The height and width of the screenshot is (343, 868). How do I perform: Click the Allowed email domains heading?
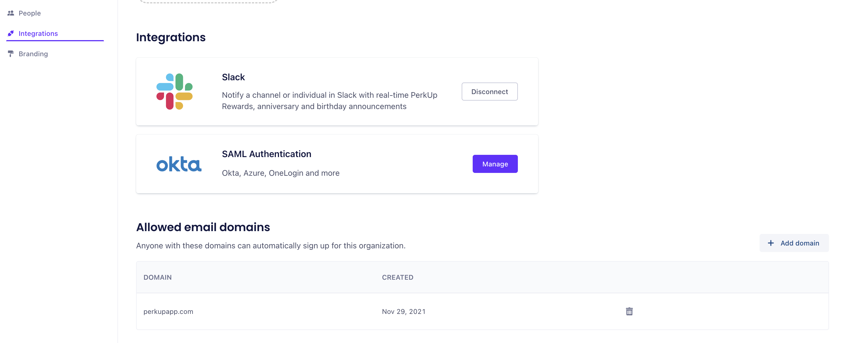[203, 227]
